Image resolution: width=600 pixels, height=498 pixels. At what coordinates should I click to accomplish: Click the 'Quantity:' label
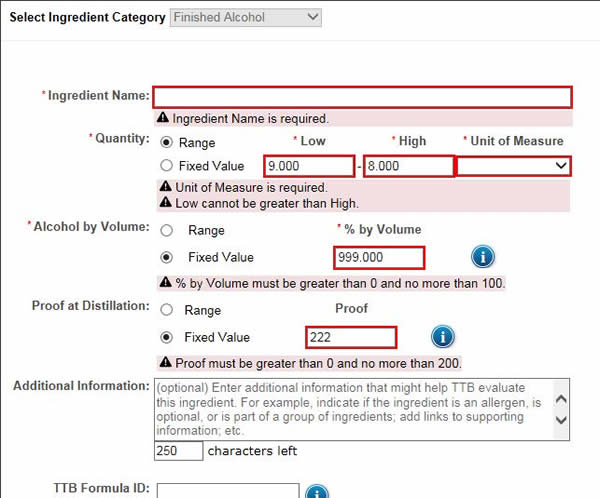tap(122, 138)
